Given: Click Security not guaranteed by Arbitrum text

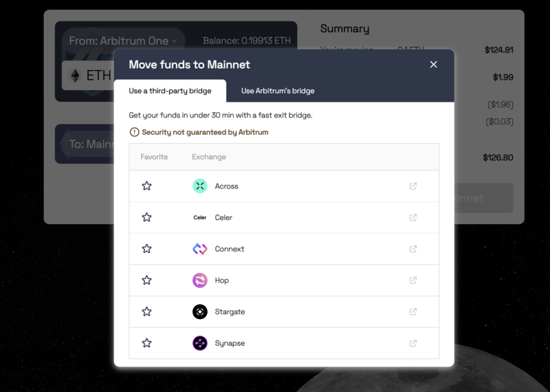Looking at the screenshot, I should coord(205,132).
